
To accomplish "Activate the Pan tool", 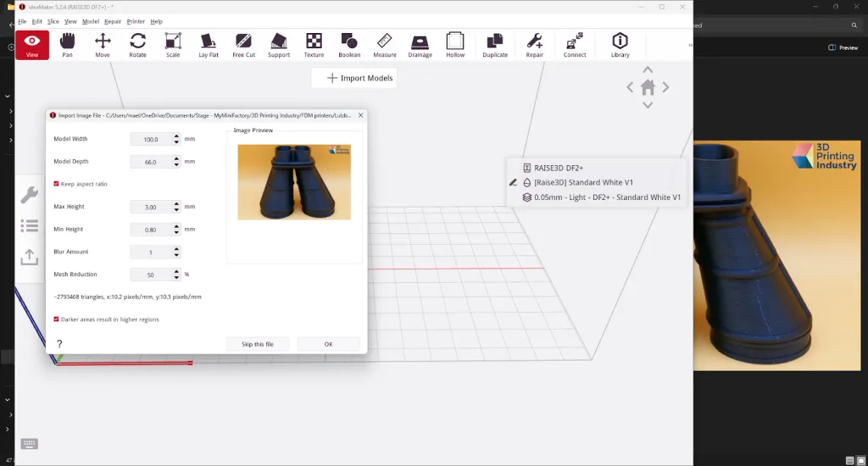I will [x=67, y=46].
